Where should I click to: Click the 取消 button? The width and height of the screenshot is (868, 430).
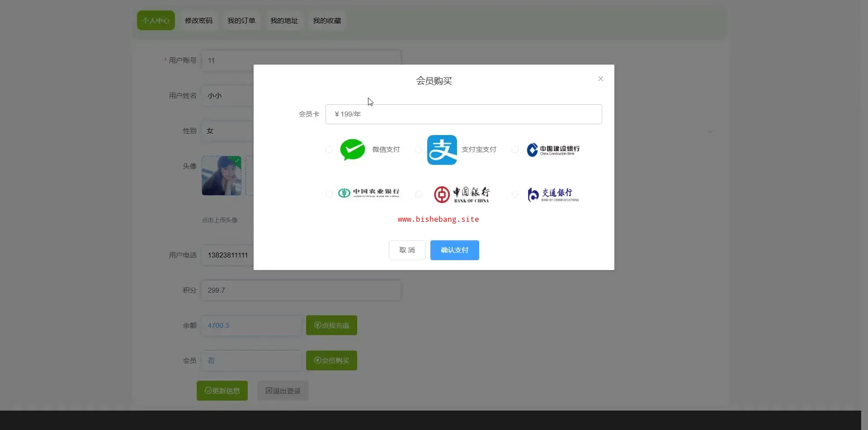407,250
